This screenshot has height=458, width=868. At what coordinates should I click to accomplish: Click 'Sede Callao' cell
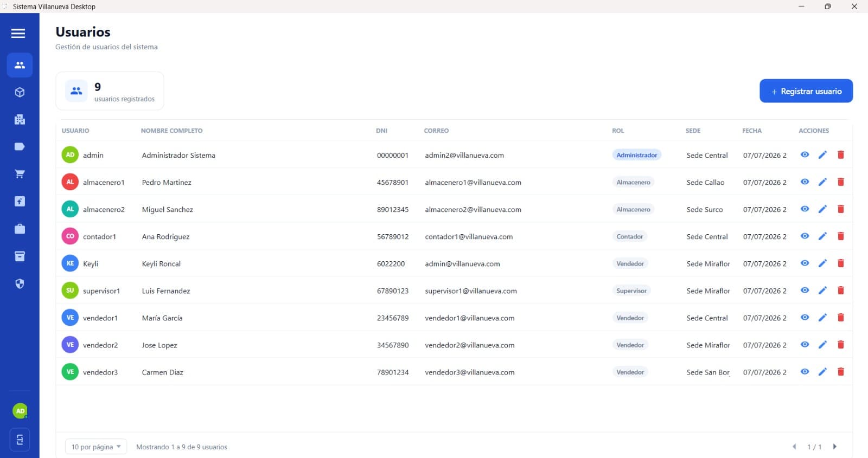click(x=705, y=182)
